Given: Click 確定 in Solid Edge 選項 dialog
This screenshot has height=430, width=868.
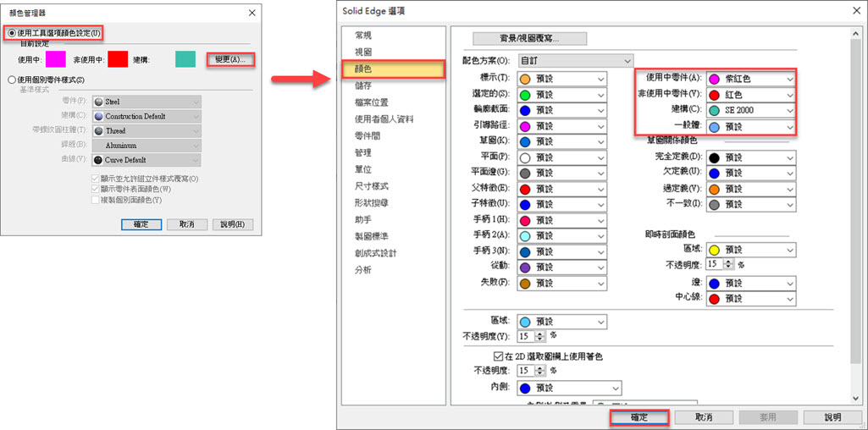Looking at the screenshot, I should pos(640,416).
